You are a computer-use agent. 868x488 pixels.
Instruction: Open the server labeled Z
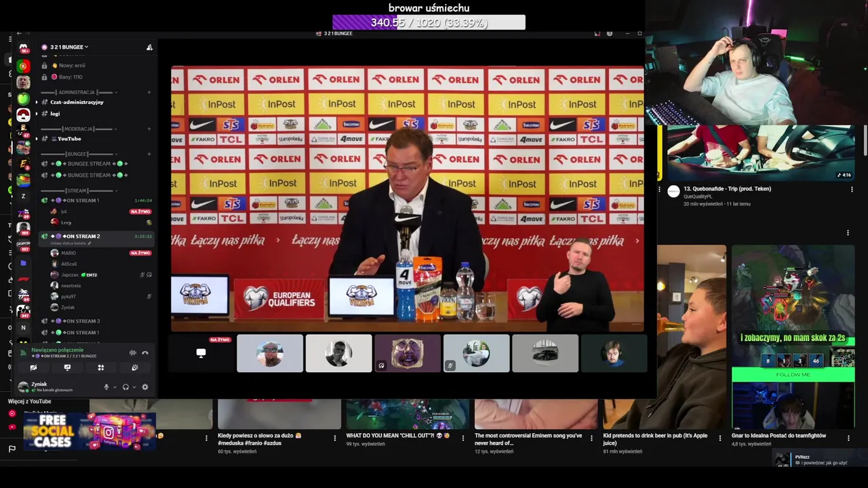(x=23, y=196)
